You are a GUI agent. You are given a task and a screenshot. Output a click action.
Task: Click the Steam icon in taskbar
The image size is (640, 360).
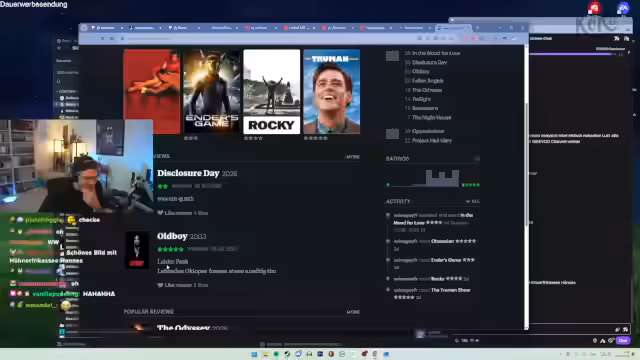click(287, 354)
